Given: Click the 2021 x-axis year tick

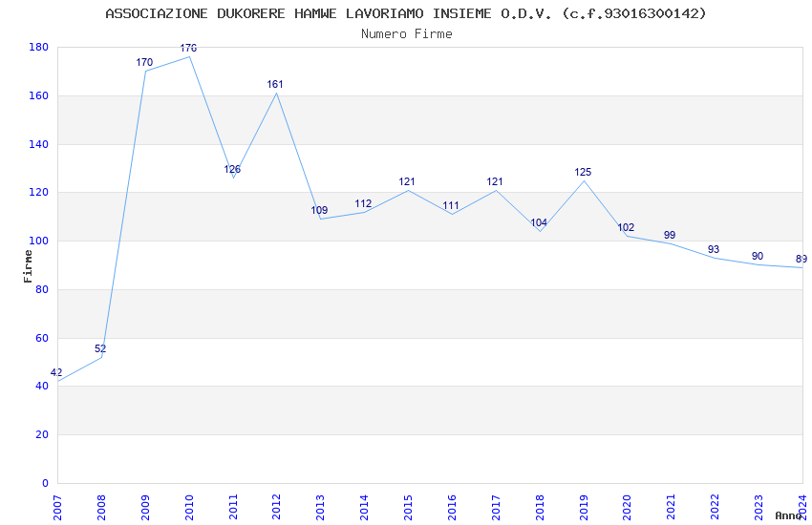Looking at the screenshot, I should pos(672,507).
